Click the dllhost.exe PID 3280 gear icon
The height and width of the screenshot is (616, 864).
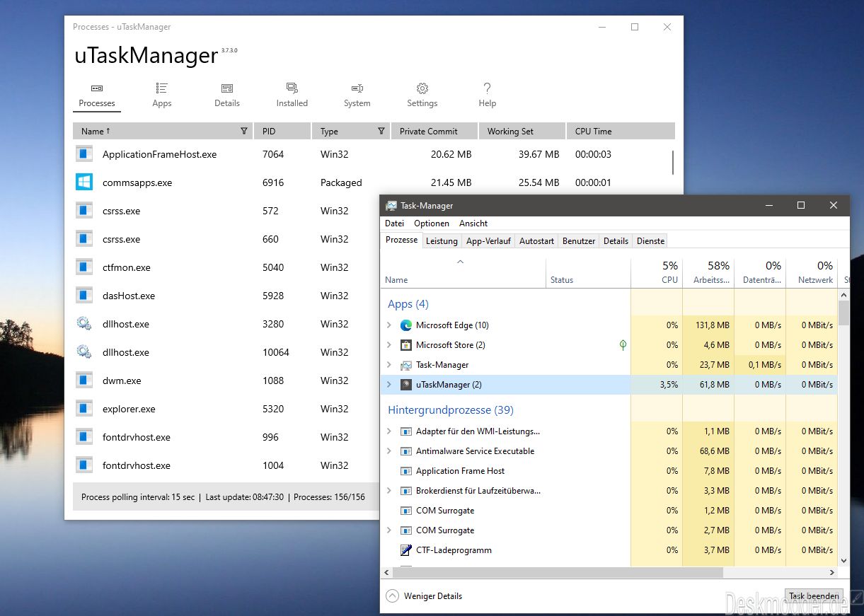tap(84, 324)
